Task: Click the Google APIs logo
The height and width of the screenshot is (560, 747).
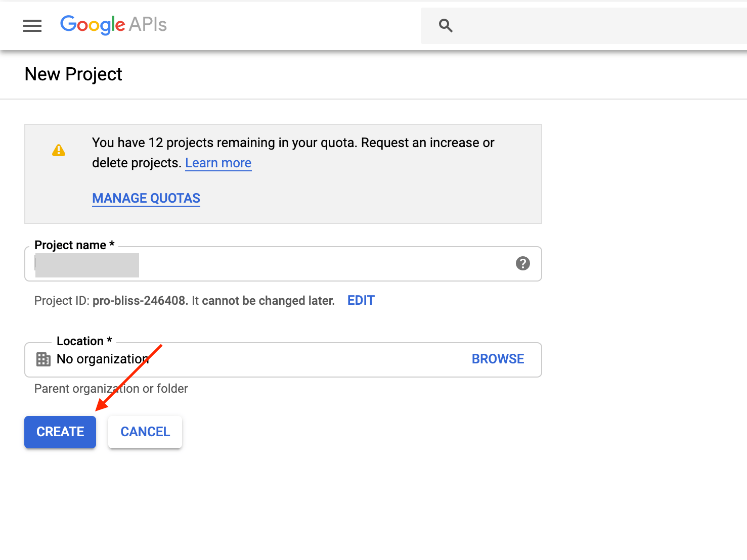Action: [113, 25]
